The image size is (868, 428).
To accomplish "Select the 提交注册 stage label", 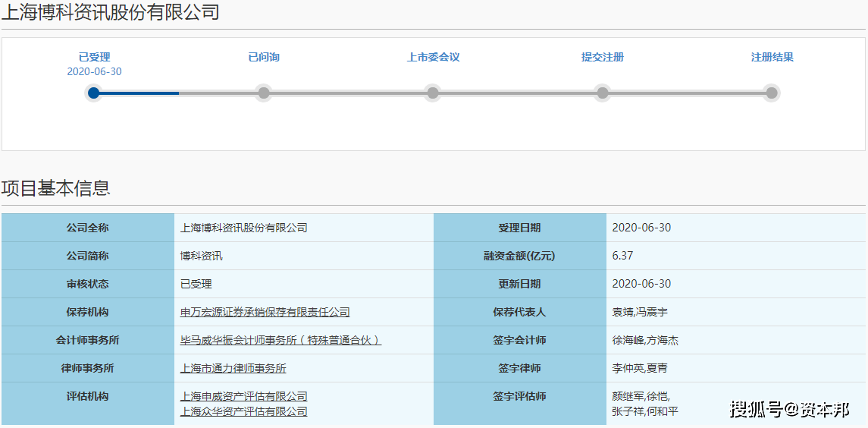I will [x=602, y=57].
